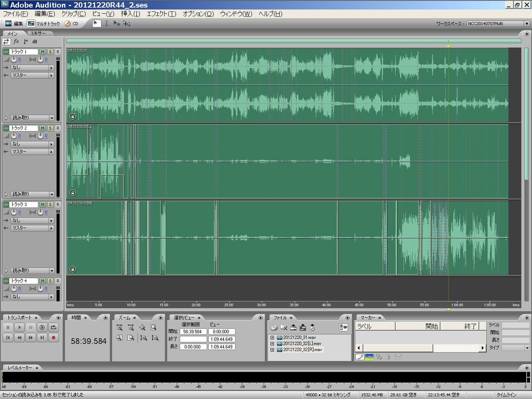Image resolution: width=532 pixels, height=399 pixels.
Task: Click the マルチトラック view button
Action: pyautogui.click(x=44, y=24)
